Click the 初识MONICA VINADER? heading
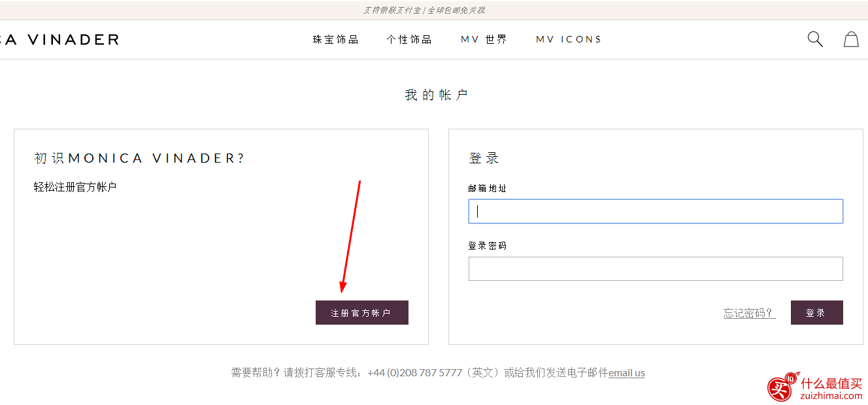Viewport: 868px width, 405px height. click(139, 158)
